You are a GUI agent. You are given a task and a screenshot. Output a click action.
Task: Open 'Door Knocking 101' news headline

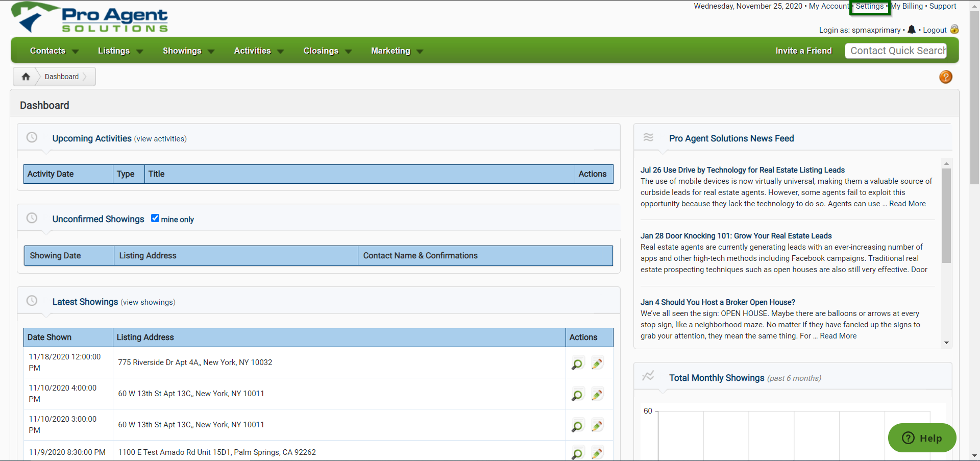coord(736,236)
